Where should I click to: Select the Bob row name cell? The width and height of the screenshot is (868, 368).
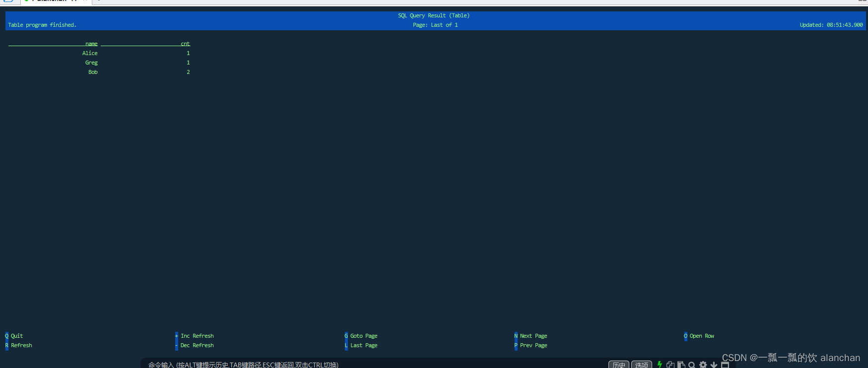[93, 72]
